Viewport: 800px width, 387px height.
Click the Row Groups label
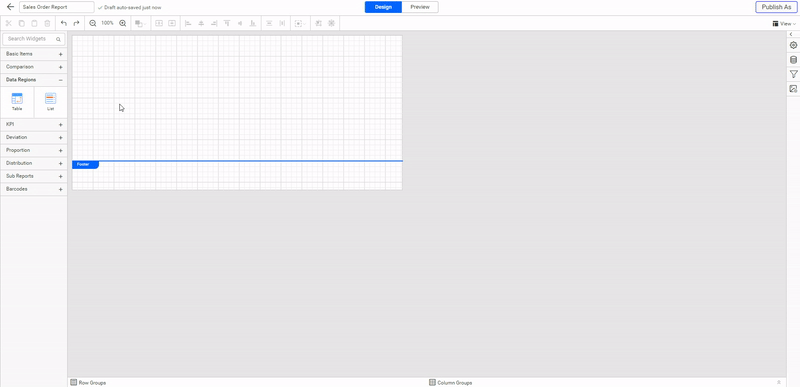(92, 382)
